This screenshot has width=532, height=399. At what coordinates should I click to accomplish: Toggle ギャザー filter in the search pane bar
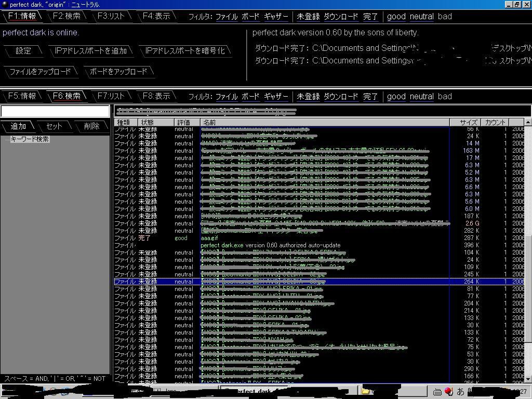276,97
